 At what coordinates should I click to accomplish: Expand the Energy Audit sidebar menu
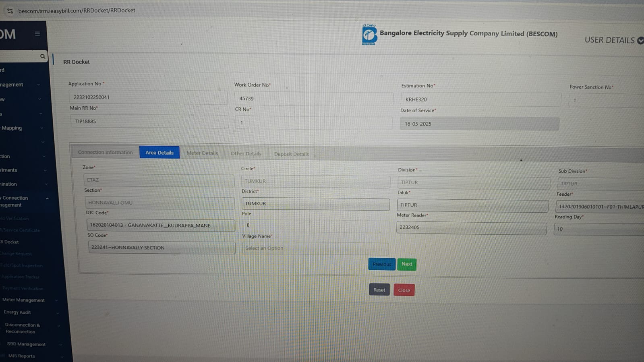[x=31, y=312]
